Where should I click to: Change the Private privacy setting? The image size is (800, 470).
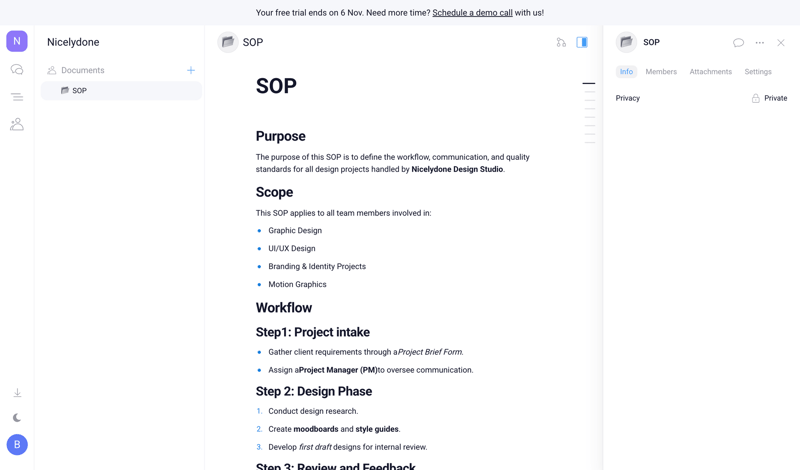[769, 98]
